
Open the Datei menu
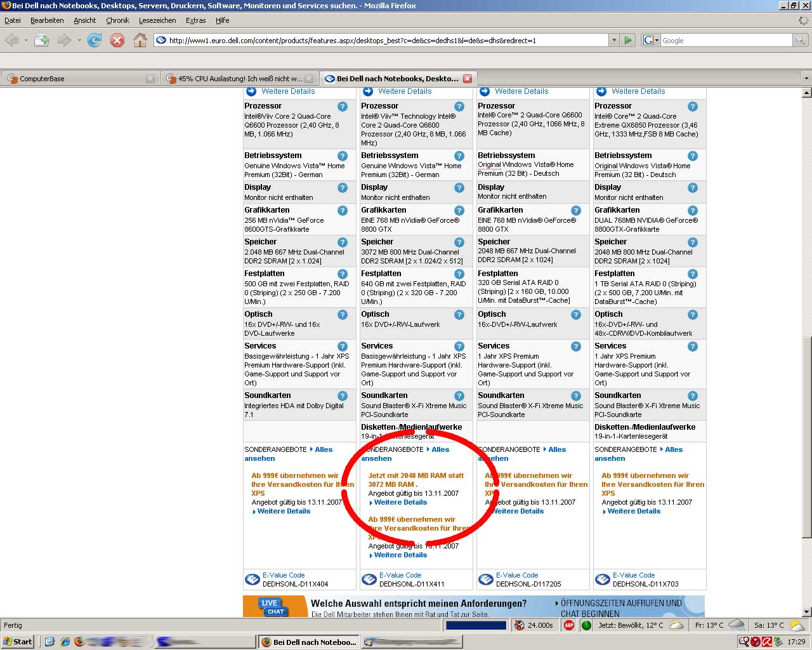point(13,20)
